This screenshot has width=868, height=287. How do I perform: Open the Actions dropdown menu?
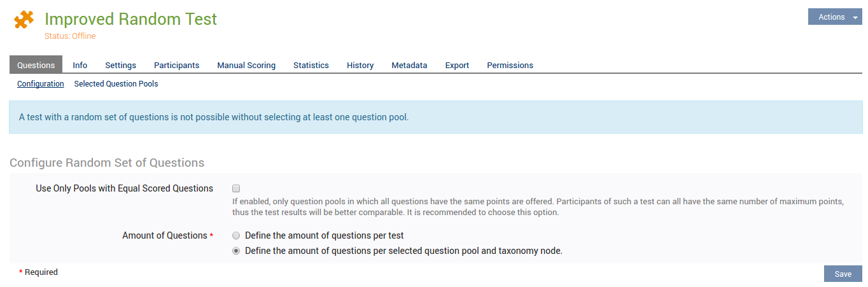tap(834, 17)
